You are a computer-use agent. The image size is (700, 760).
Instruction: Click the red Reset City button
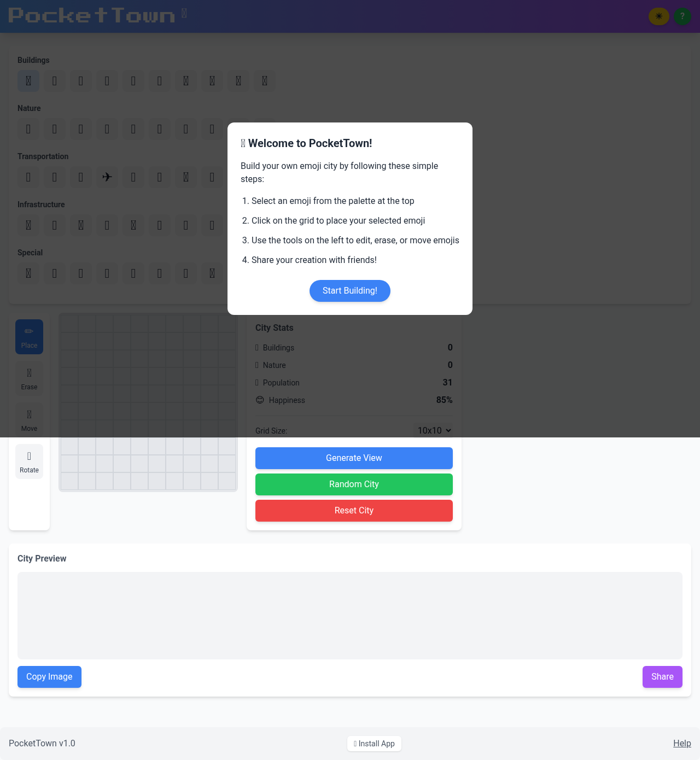354,511
